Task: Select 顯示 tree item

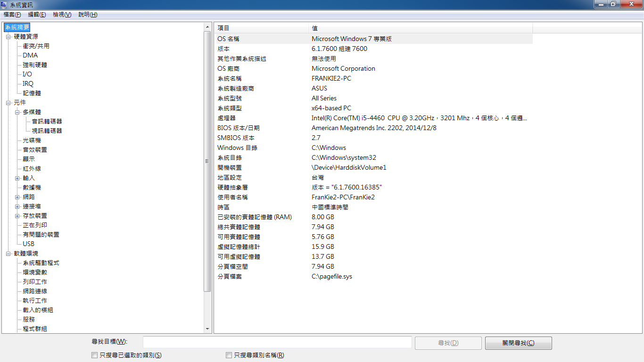Action: (x=29, y=159)
